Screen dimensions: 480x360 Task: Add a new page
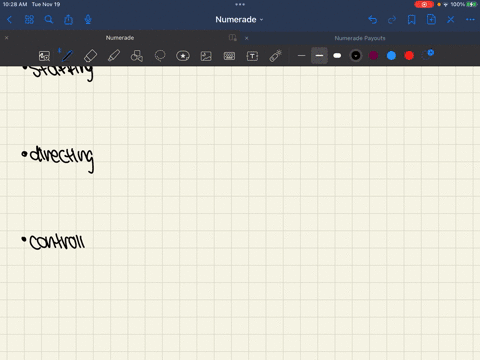431,20
